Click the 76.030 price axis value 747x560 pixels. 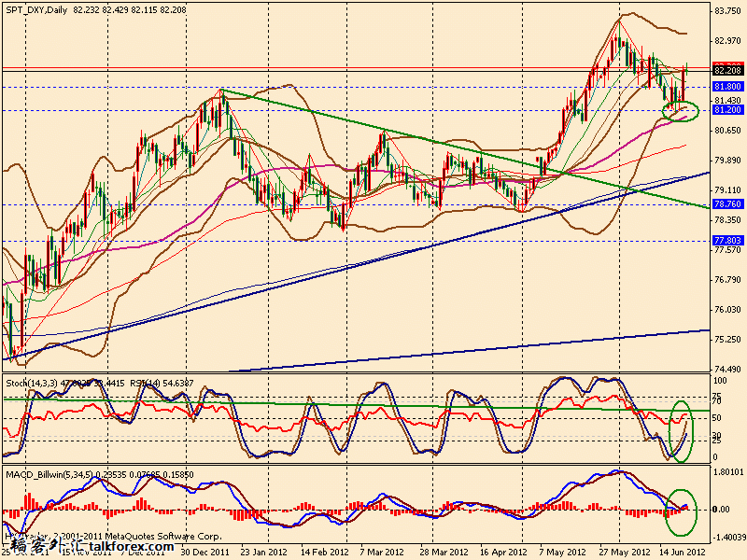[x=728, y=310]
